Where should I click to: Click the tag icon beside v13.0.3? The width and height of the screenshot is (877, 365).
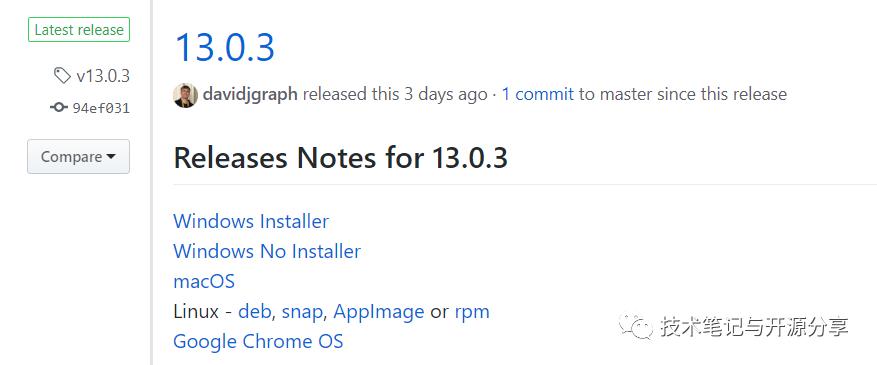62,75
